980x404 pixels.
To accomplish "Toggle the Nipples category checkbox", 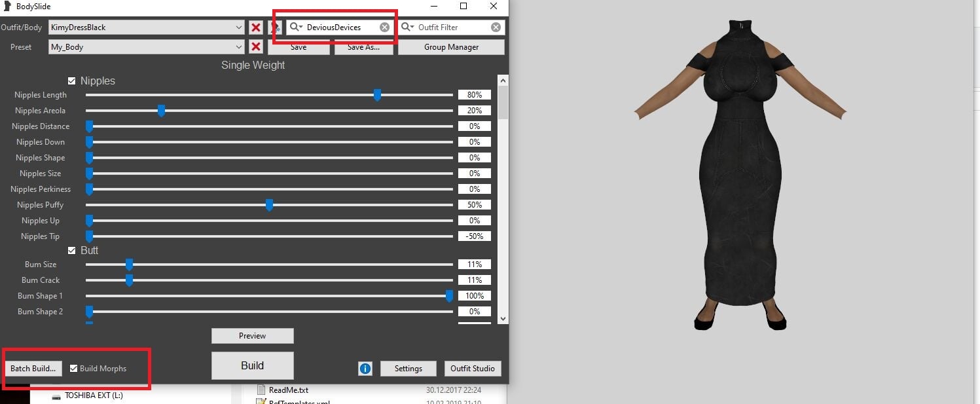I will tap(72, 81).
